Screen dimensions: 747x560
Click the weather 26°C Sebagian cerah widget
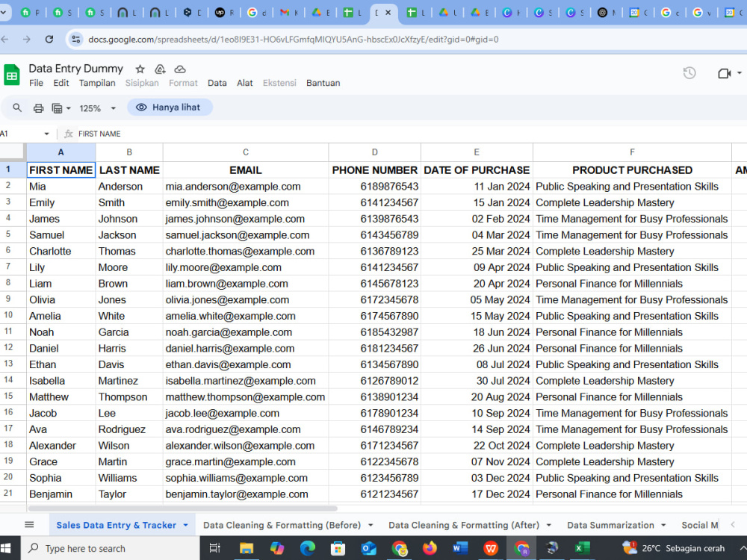coord(674,548)
